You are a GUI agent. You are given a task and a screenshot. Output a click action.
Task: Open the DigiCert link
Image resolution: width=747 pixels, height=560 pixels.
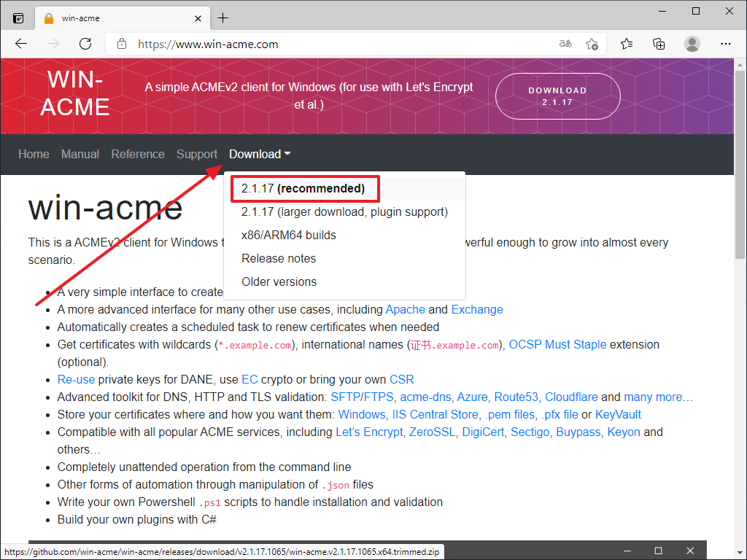(x=483, y=432)
